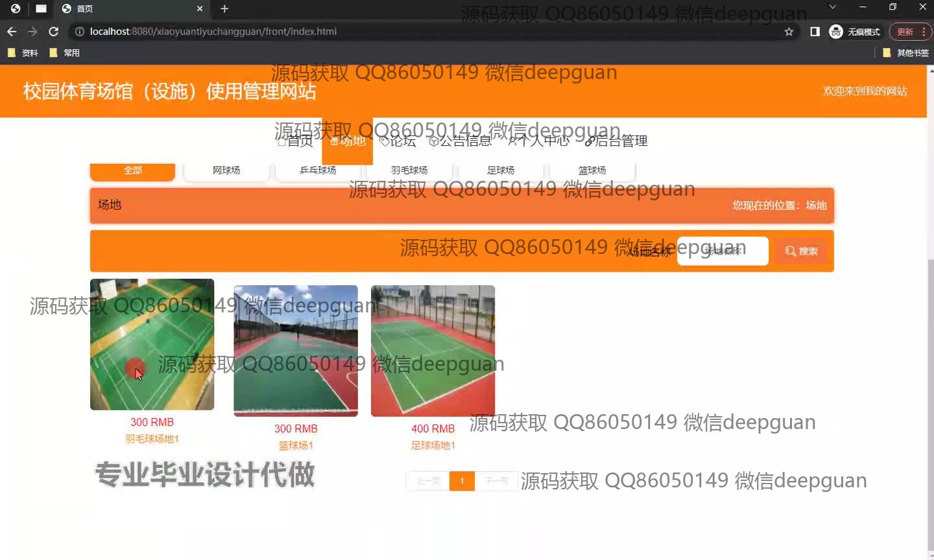934x560 pixels.
Task: Open the 其他书签 bookmarks folder
Action: coord(905,53)
